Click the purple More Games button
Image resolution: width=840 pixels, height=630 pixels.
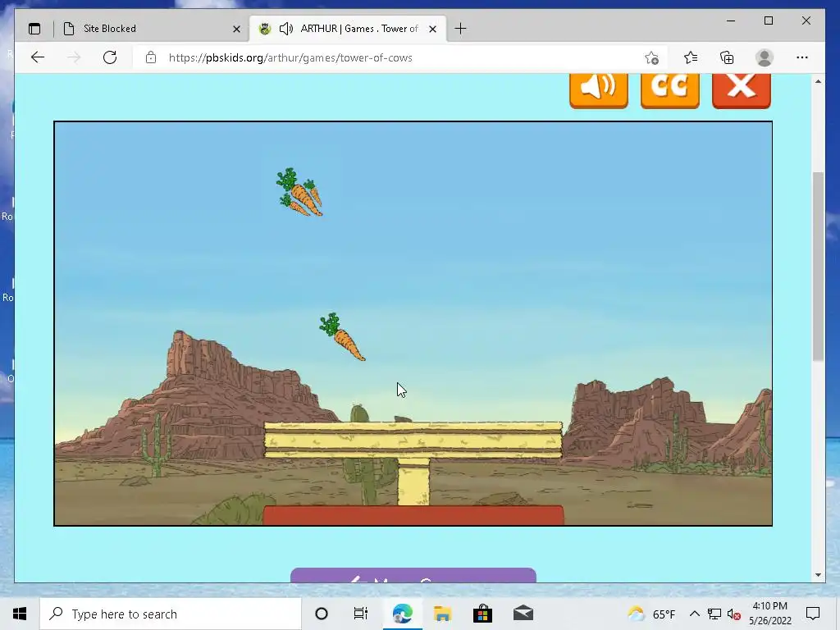[x=413, y=575]
